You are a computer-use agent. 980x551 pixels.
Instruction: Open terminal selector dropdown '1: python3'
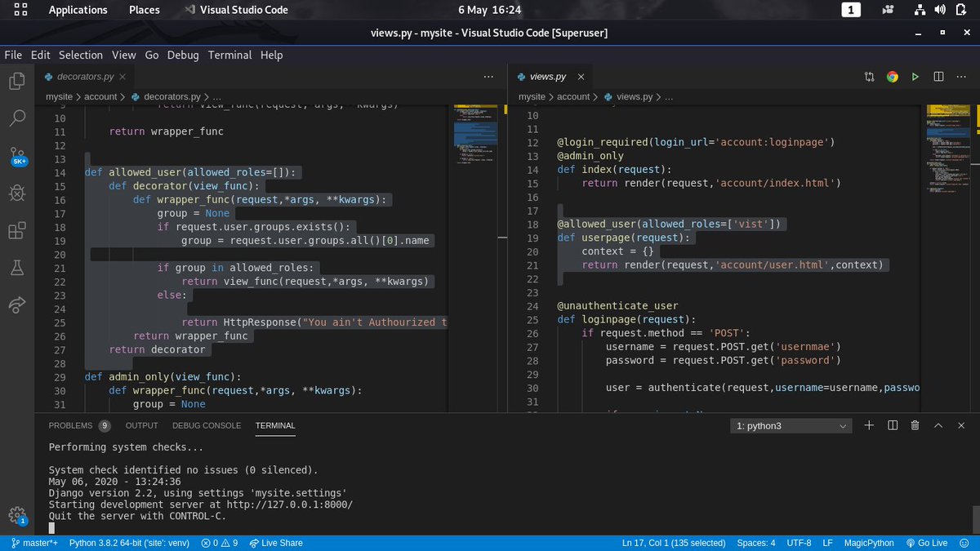(x=791, y=426)
